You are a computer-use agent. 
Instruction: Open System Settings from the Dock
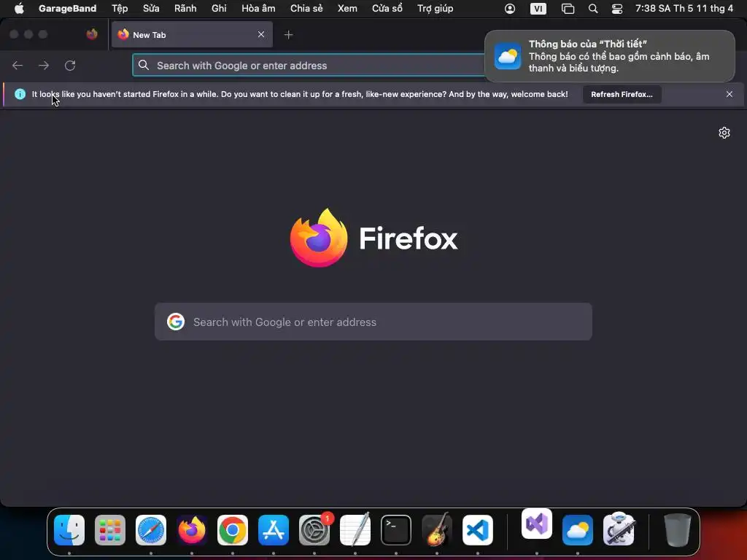pyautogui.click(x=314, y=530)
